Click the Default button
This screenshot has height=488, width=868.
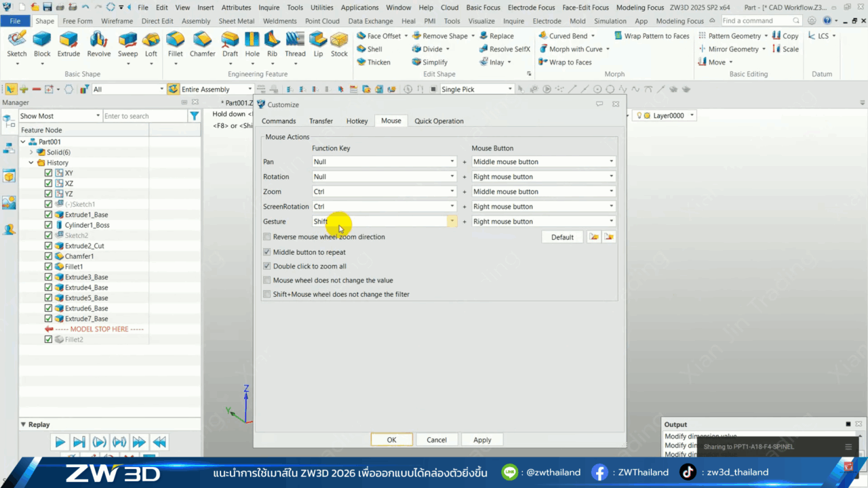[x=562, y=237]
